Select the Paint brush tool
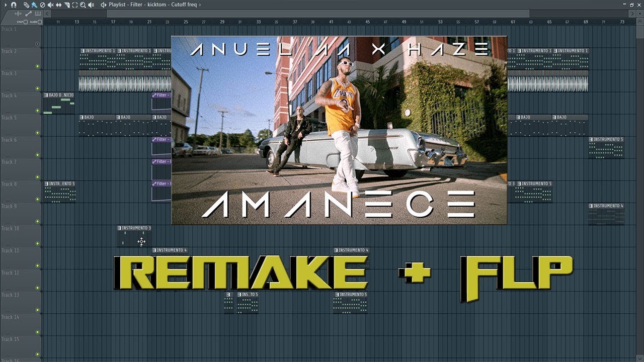Viewport: 644px width, 362px height. click(x=34, y=5)
